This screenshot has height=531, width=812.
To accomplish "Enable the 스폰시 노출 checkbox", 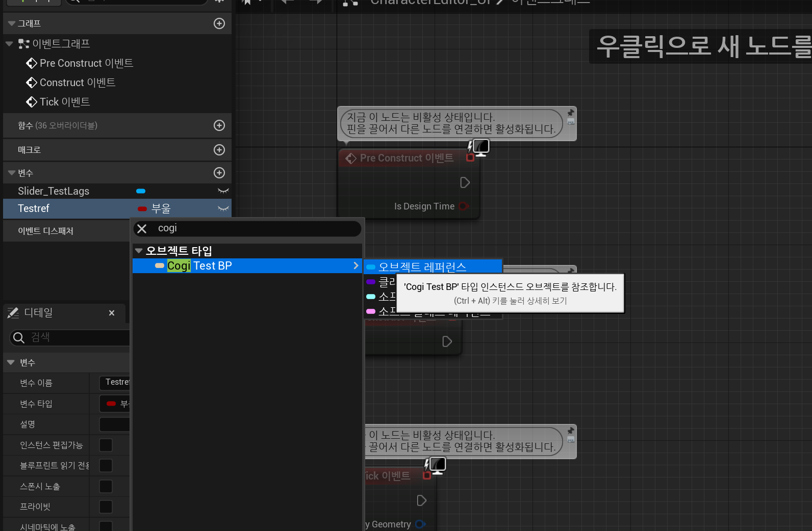I will (106, 486).
